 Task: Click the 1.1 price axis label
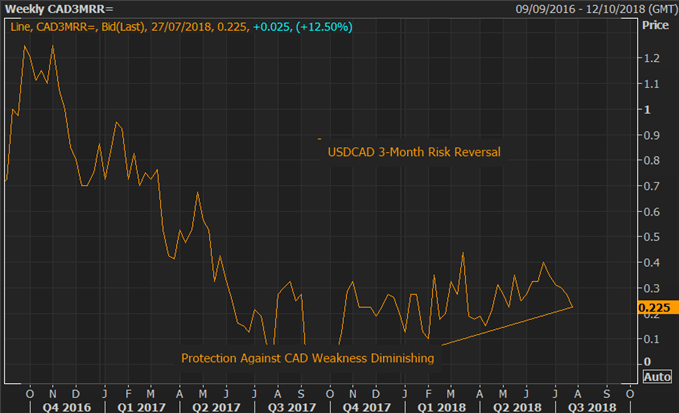tap(652, 84)
